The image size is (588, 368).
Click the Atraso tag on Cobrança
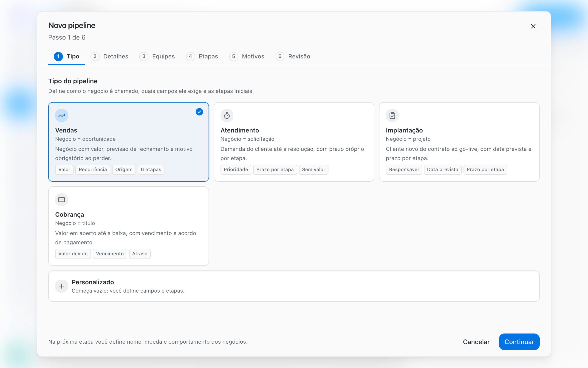(140, 254)
